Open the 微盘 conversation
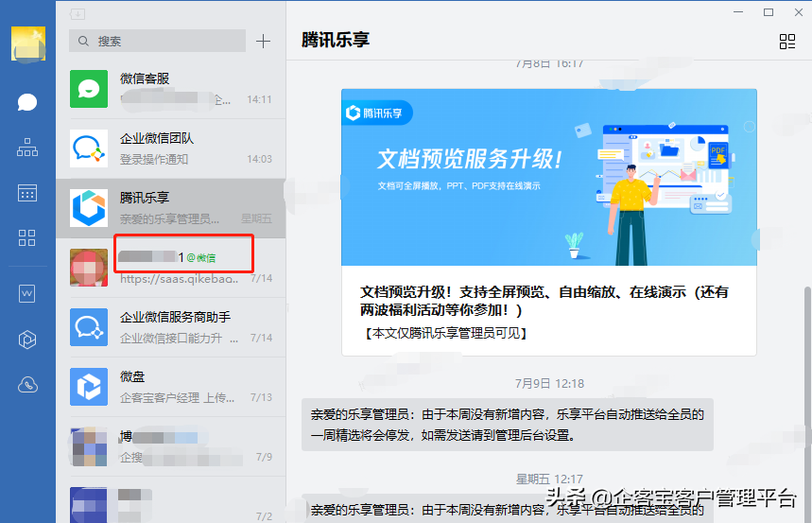Screen dimensions: 812x523 171,387
